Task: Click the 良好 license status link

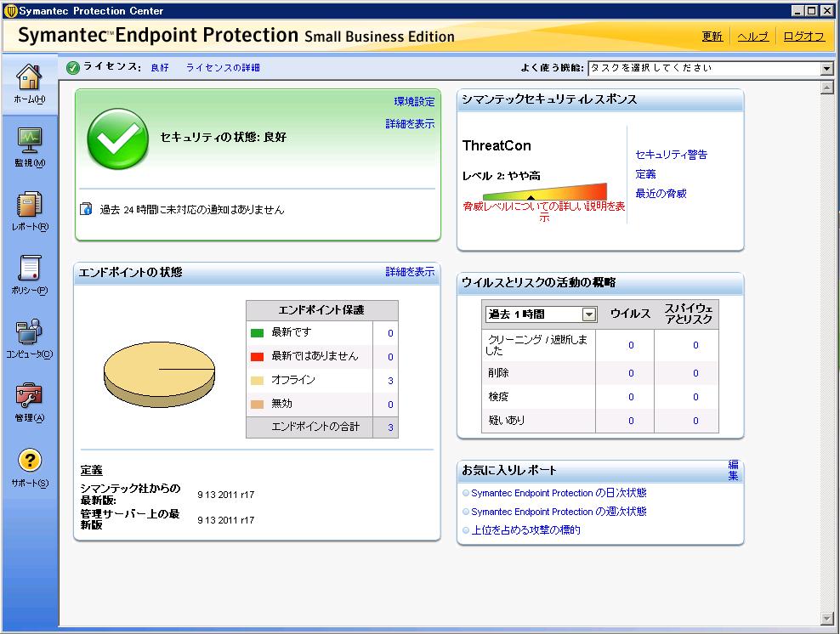Action: pyautogui.click(x=160, y=67)
